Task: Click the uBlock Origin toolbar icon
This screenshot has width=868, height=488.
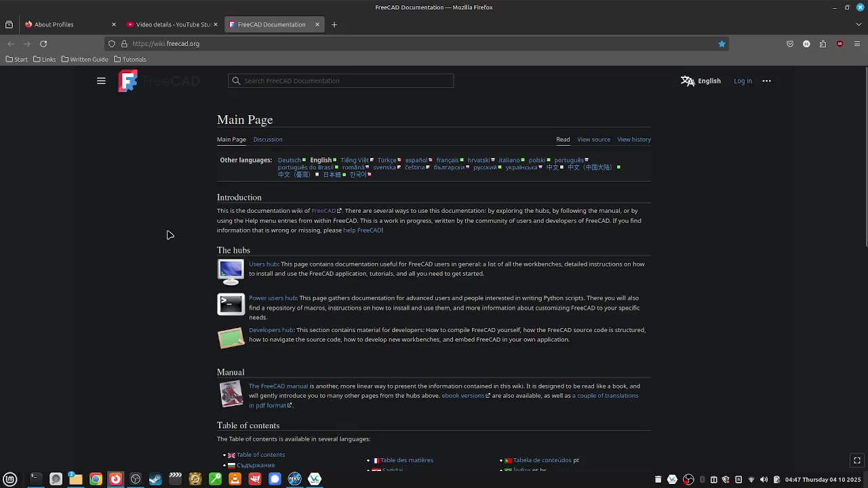Action: pos(840,43)
